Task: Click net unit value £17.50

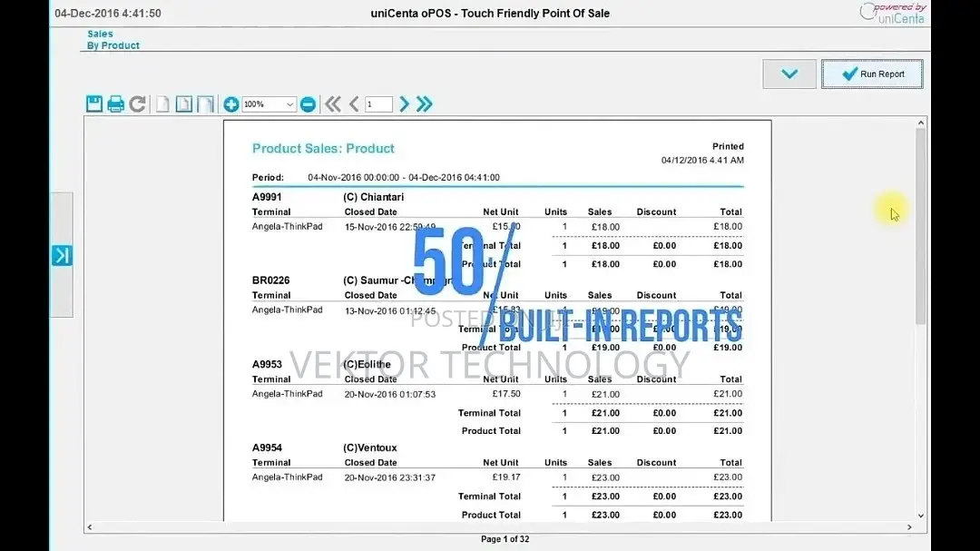Action: point(506,394)
